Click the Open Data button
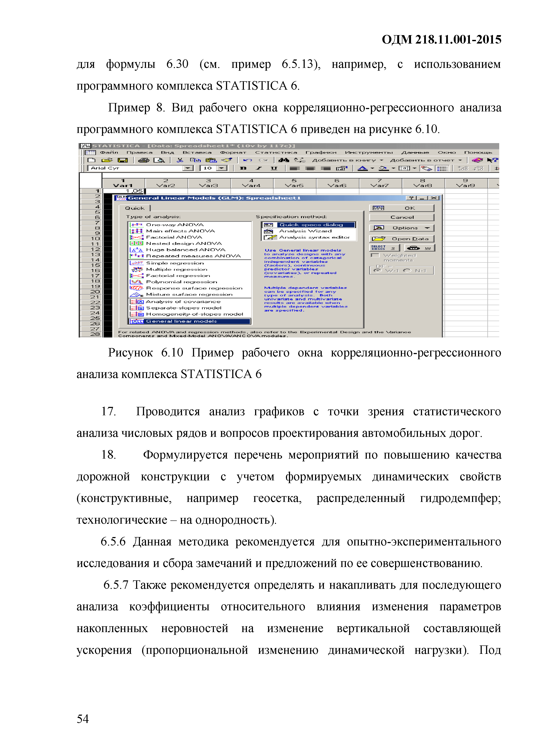 click(x=402, y=239)
